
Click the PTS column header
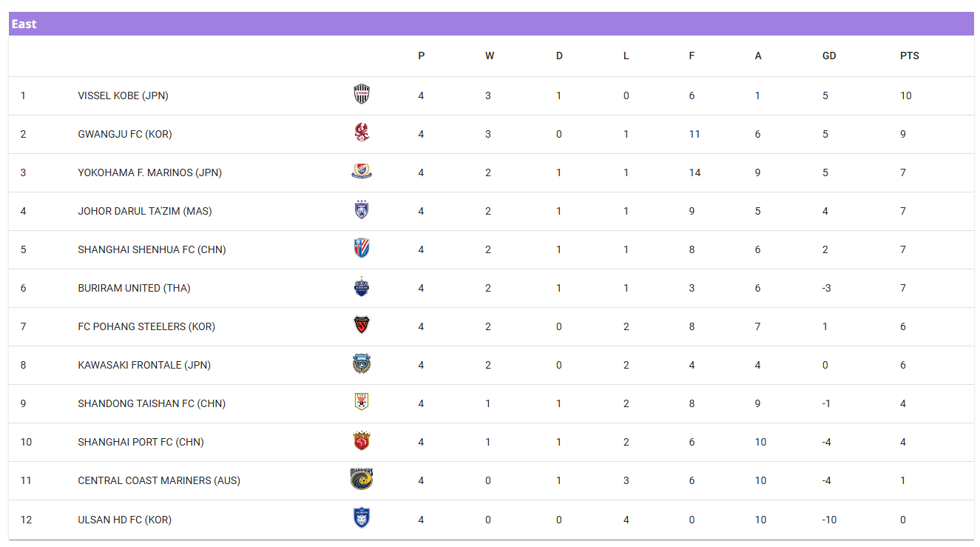(909, 56)
